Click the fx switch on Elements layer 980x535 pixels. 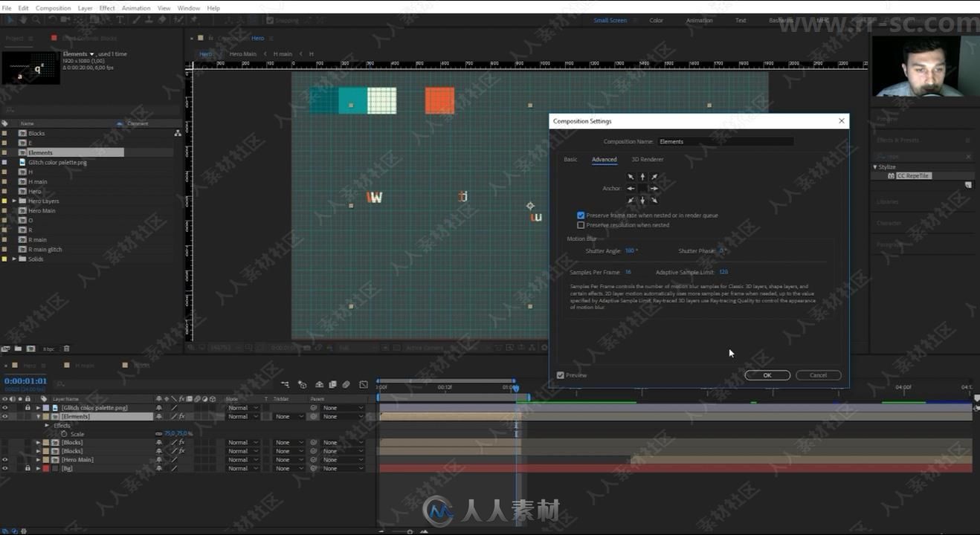pyautogui.click(x=181, y=417)
